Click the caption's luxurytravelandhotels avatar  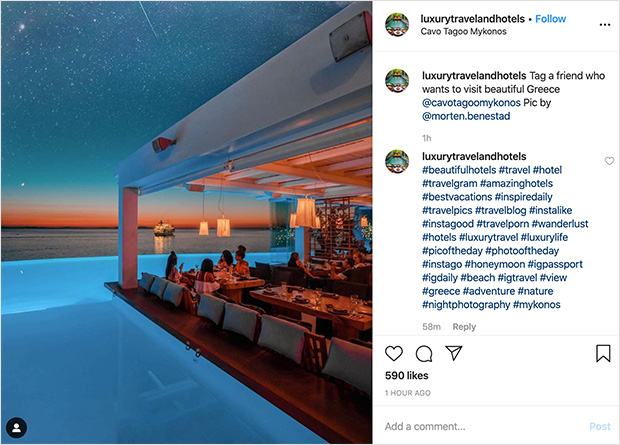tap(397, 81)
